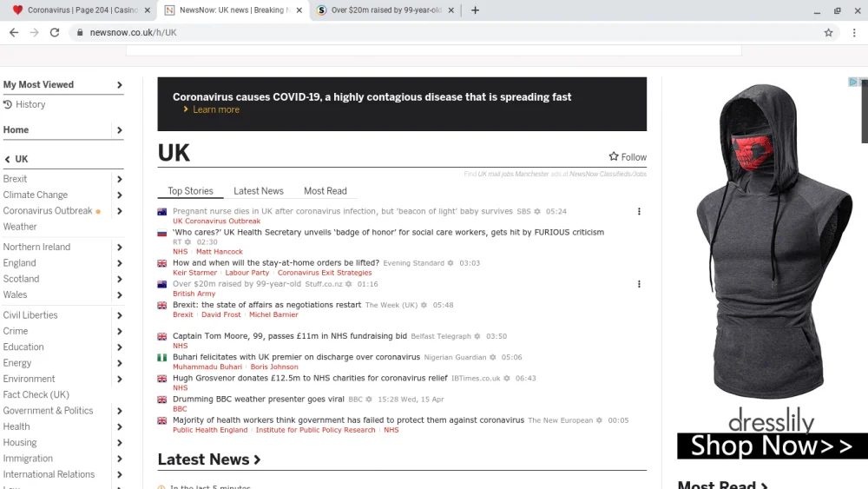Screen dimensions: 868x489
Task: Open options menu for Pregnant nurse story
Action: pyautogui.click(x=639, y=212)
